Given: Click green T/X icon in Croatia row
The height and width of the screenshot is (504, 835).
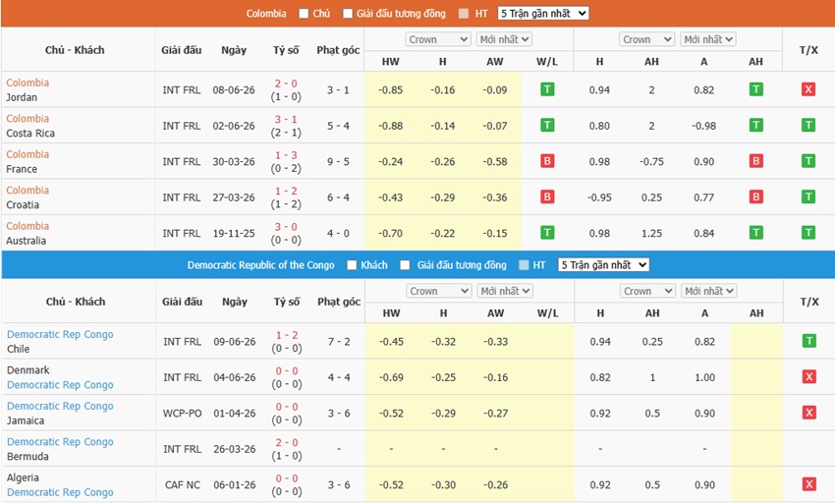Looking at the screenshot, I should tap(808, 196).
